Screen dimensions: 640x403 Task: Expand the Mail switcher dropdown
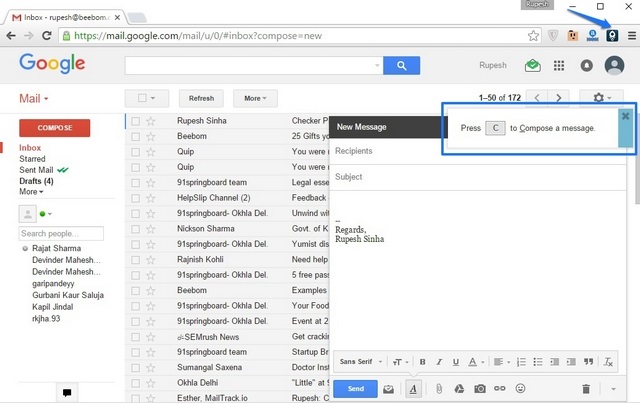tap(33, 99)
